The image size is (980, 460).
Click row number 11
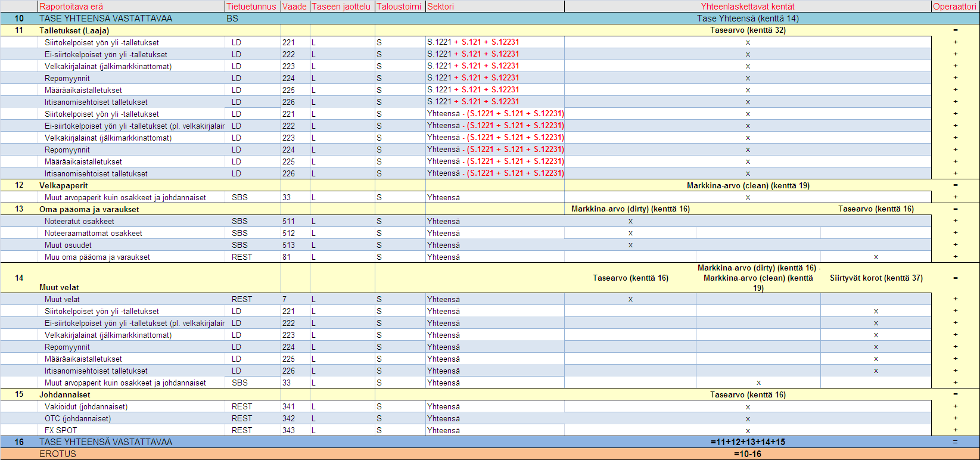tap(19, 30)
